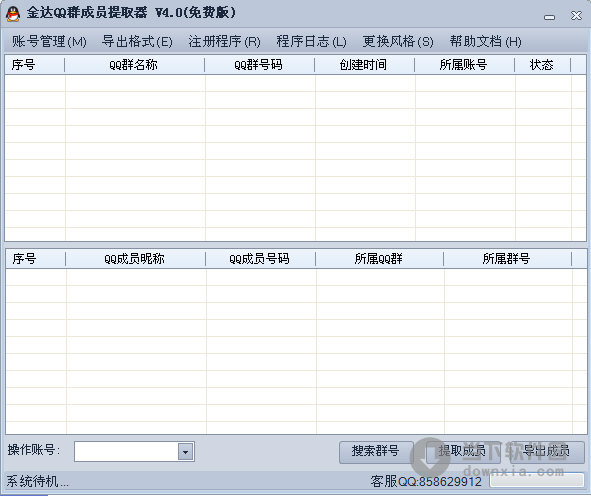591x496 pixels.
Task: Sort by 序号 column in group table
Action: coord(35,65)
